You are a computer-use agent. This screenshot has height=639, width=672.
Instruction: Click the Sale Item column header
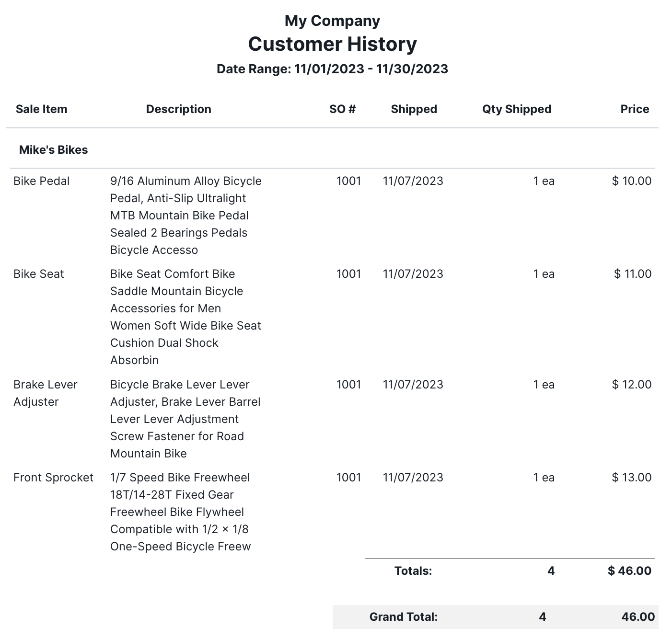pos(41,109)
